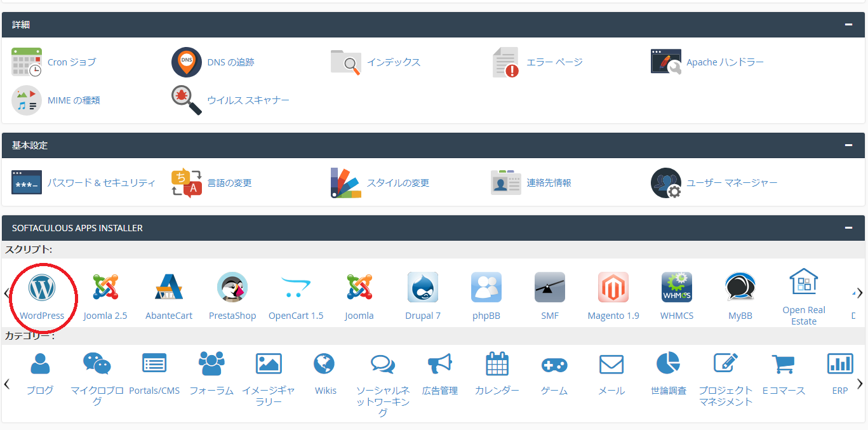The height and width of the screenshot is (430, 868).
Task: Select the Magento 1.9 script icon
Action: tap(613, 288)
